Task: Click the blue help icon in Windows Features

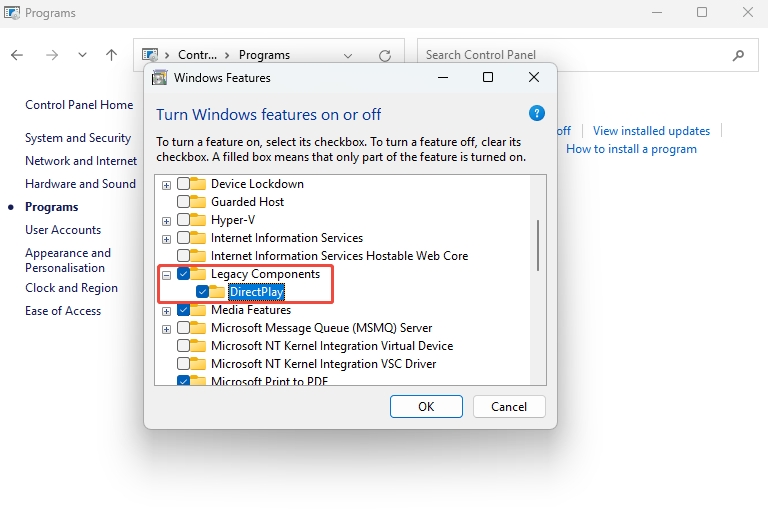Action: click(x=536, y=114)
